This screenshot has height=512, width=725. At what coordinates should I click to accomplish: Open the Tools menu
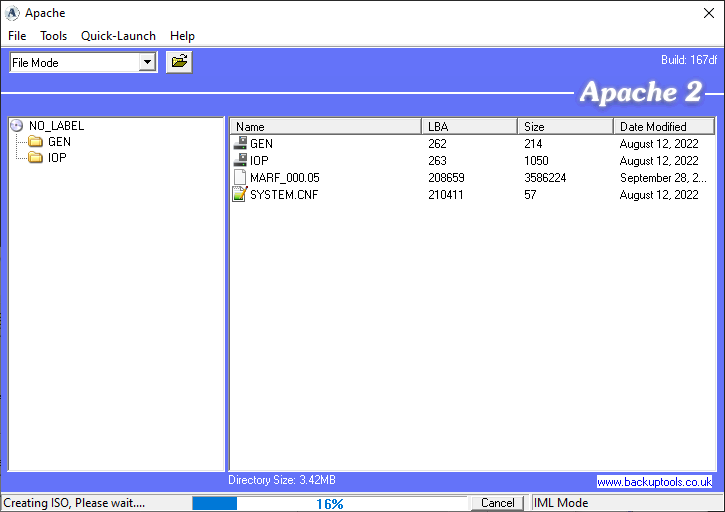coord(54,36)
